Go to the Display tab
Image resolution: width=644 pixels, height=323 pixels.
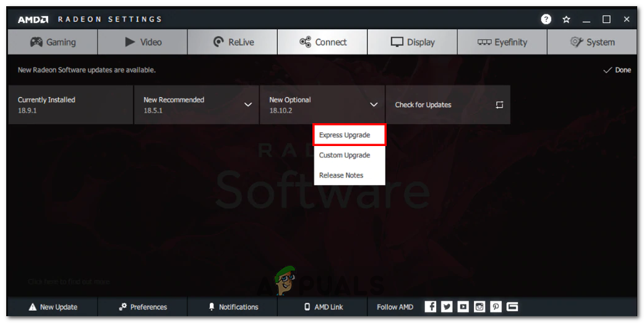click(x=413, y=42)
